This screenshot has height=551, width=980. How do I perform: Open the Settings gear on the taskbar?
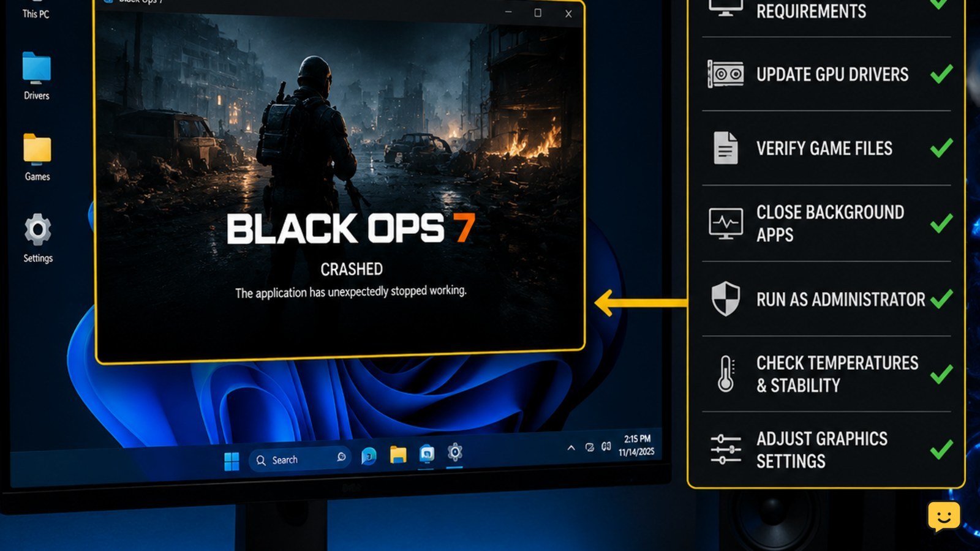point(454,452)
